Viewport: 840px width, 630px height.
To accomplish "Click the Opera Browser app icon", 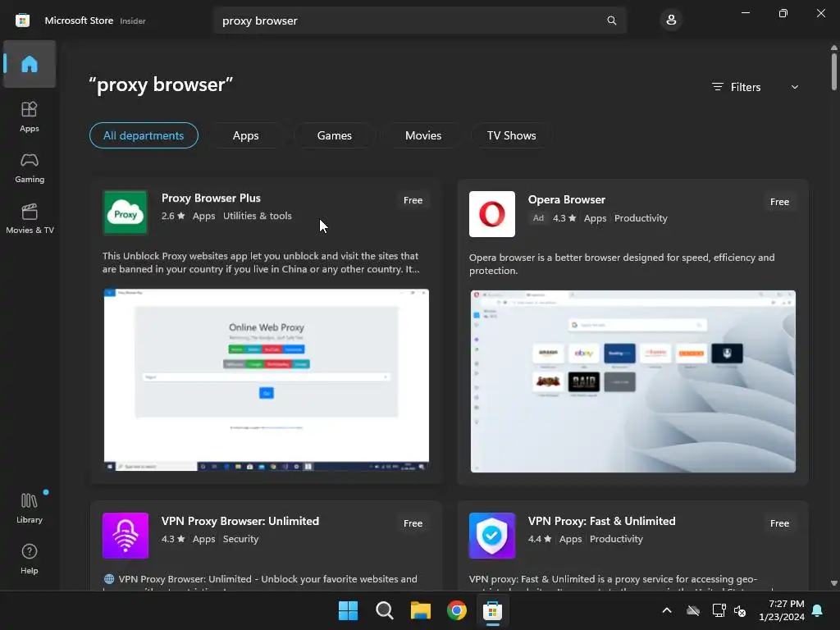I will [x=492, y=214].
